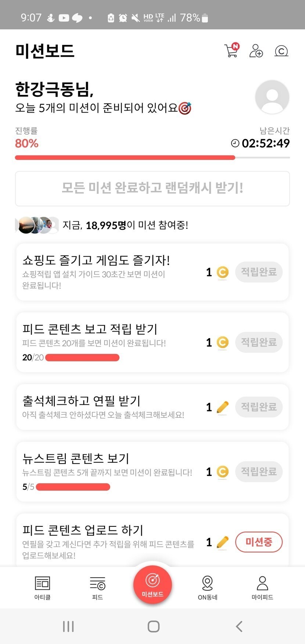
Task: Tap the overall mission progress bar
Action: [x=152, y=158]
